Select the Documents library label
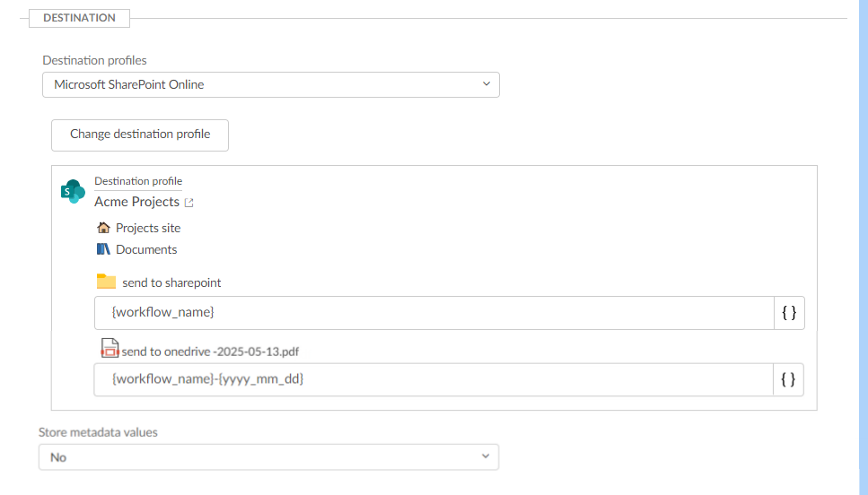 (x=146, y=249)
